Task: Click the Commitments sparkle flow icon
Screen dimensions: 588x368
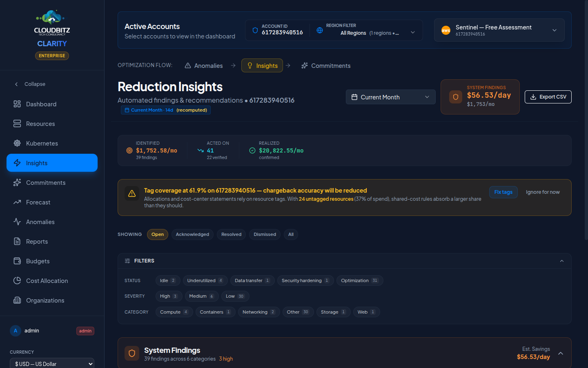Action: click(x=305, y=65)
